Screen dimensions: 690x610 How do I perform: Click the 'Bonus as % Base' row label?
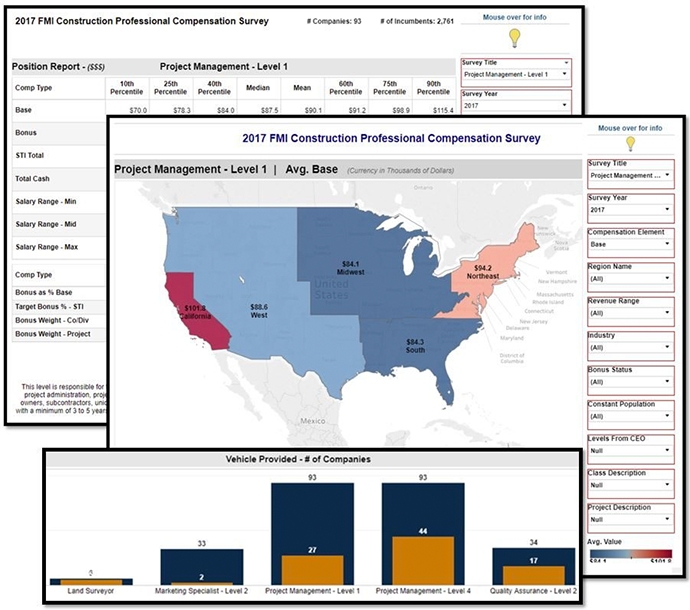44,292
